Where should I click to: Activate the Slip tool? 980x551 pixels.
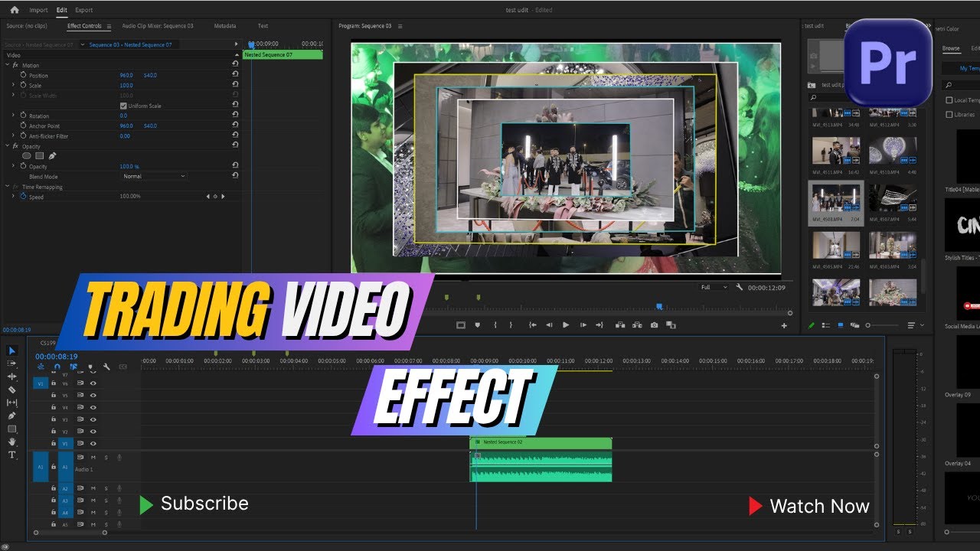pyautogui.click(x=11, y=403)
